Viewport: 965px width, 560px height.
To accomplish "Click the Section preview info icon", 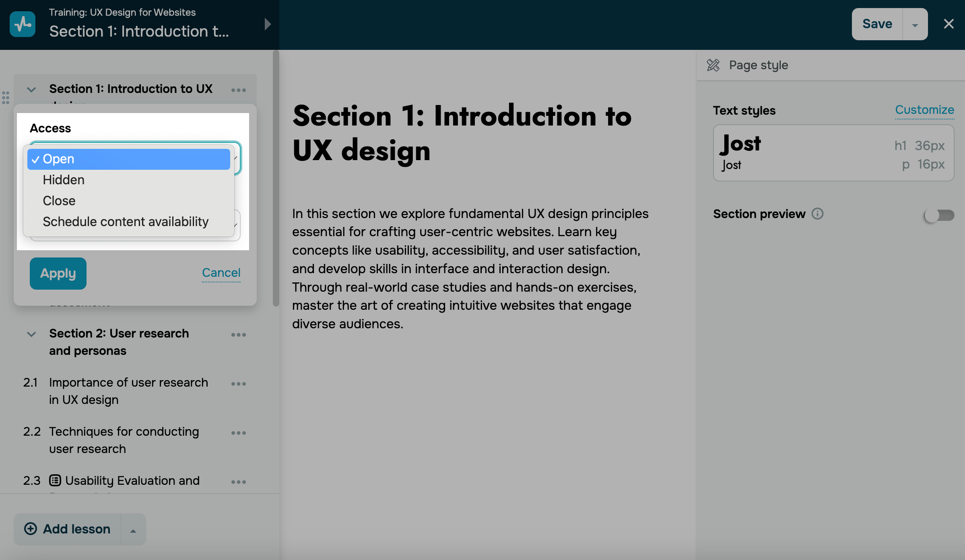I will click(817, 214).
